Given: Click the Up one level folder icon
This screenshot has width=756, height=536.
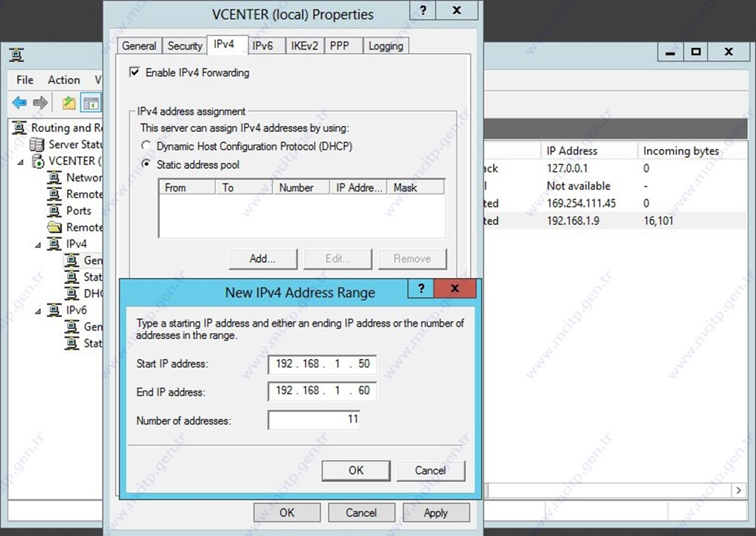Looking at the screenshot, I should [x=69, y=102].
